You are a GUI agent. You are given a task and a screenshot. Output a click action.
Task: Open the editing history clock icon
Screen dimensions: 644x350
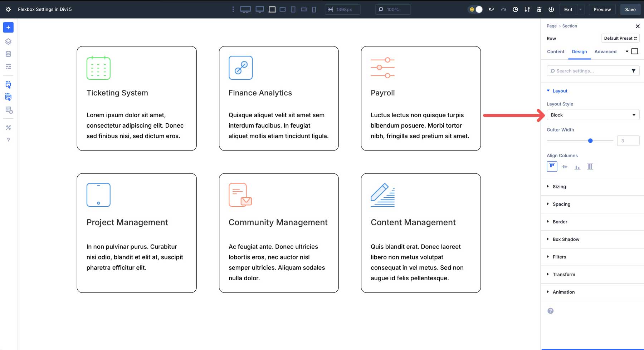pos(515,10)
